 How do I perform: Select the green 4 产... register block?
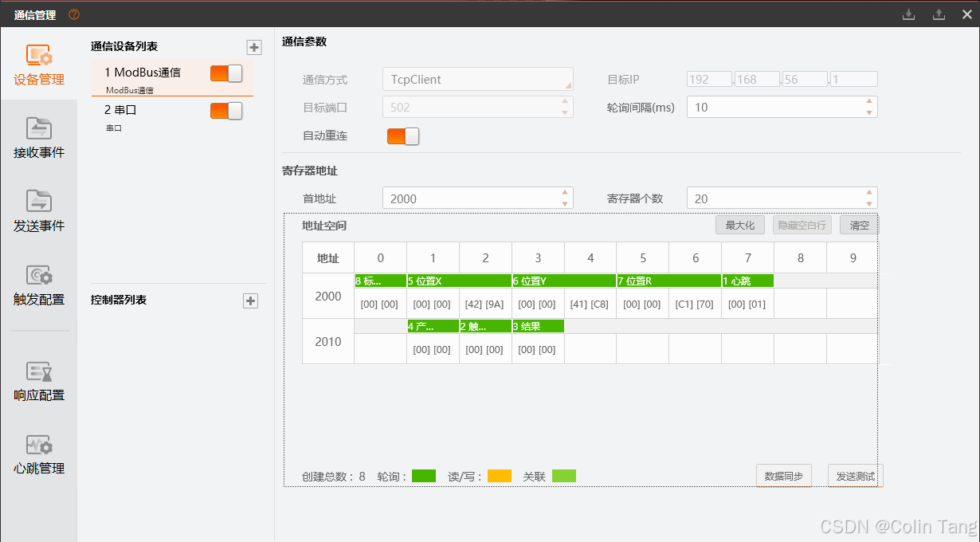[433, 326]
